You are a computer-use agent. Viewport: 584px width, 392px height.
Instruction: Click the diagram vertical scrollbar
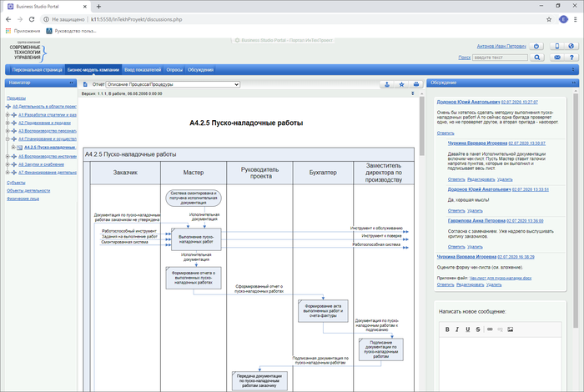[x=420, y=250]
